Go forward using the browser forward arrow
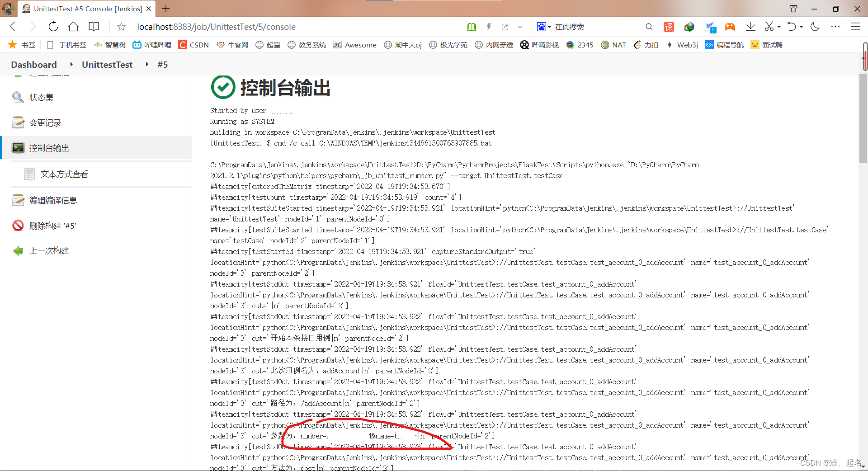This screenshot has height=471, width=868. click(33, 27)
